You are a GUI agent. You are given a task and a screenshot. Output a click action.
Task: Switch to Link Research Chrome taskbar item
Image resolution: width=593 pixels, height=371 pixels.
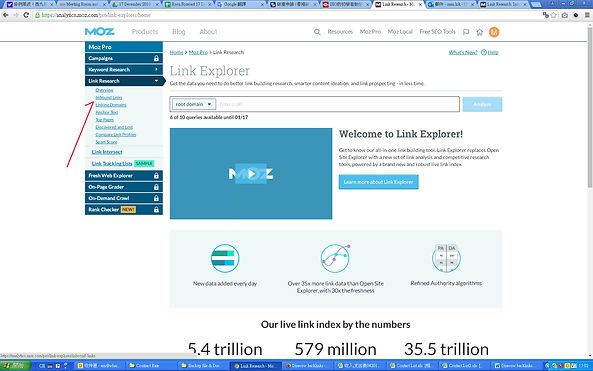(x=256, y=366)
